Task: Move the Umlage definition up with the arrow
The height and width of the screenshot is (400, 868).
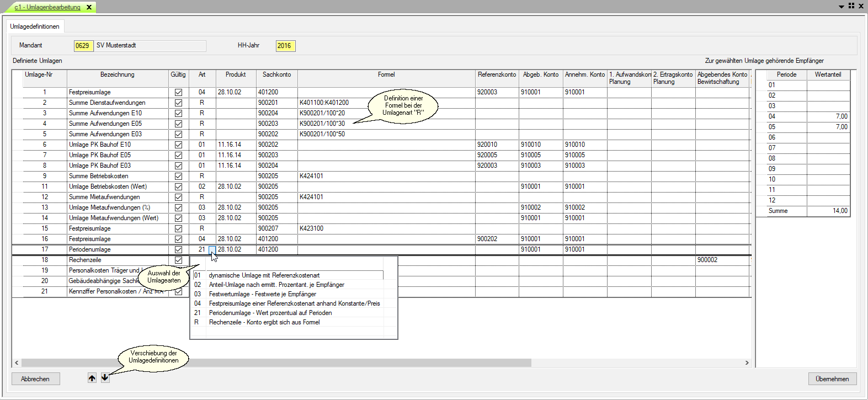Action: (92, 378)
